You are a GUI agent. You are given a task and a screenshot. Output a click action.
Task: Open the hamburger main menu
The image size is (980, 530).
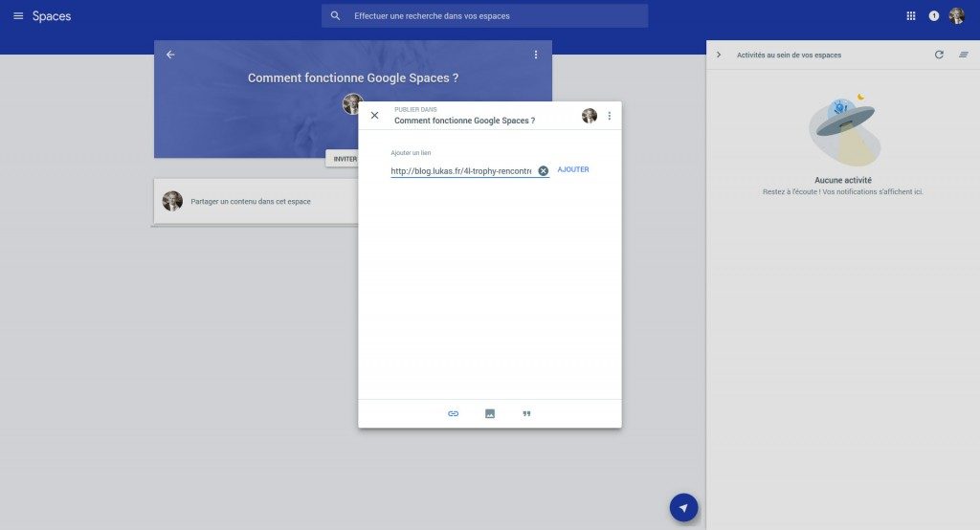coord(18,15)
